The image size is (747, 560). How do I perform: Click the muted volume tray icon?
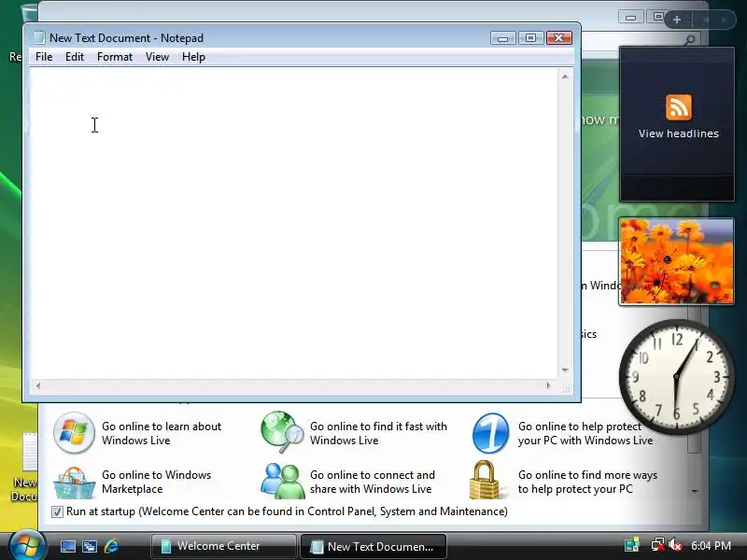(675, 545)
